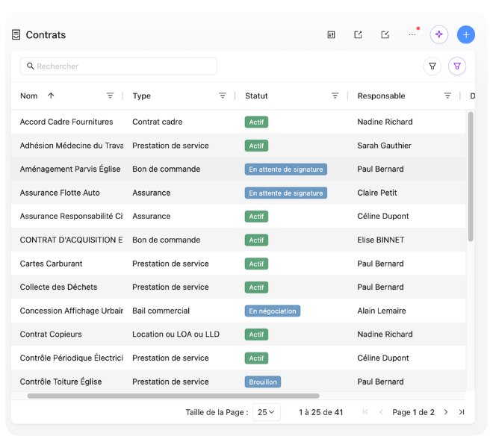493x448 pixels.
Task: Jump to the last page
Action: pyautogui.click(x=461, y=412)
